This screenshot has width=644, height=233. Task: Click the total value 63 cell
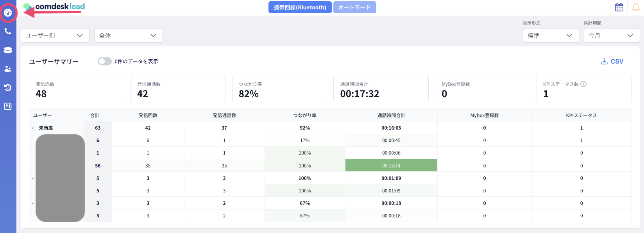point(98,128)
